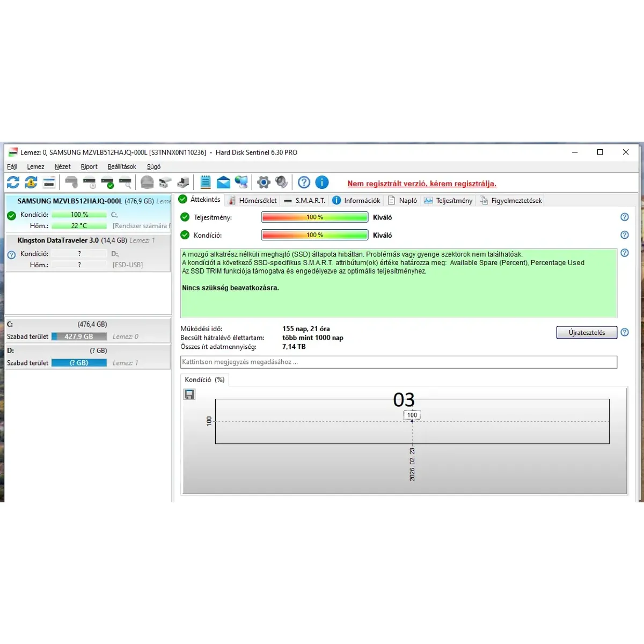Click the blue info icon in toolbar

322,182
